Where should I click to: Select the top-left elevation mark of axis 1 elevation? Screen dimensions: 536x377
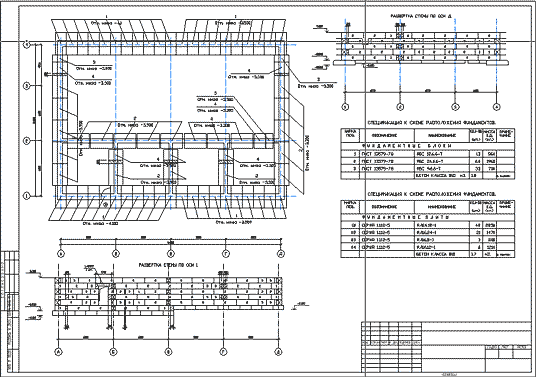click(34, 273)
